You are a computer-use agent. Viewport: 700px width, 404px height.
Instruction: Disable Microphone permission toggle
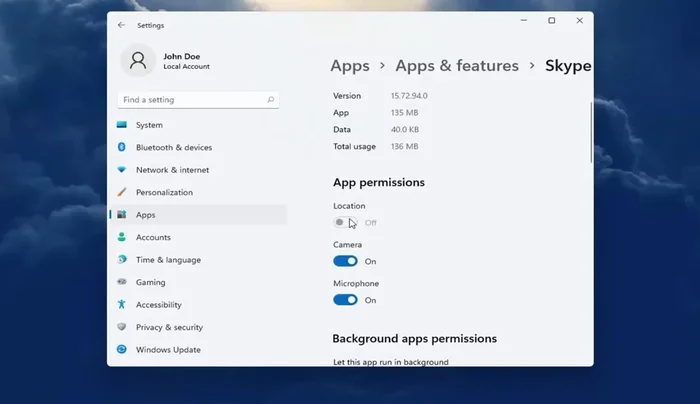(345, 300)
